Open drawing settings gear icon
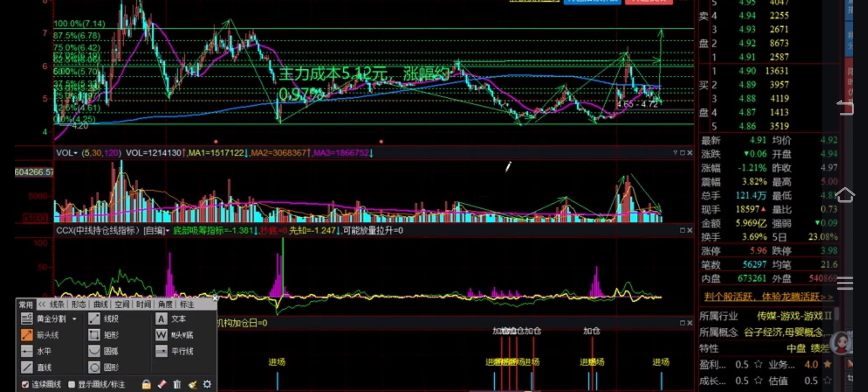The width and height of the screenshot is (868, 392). pyautogui.click(x=207, y=384)
